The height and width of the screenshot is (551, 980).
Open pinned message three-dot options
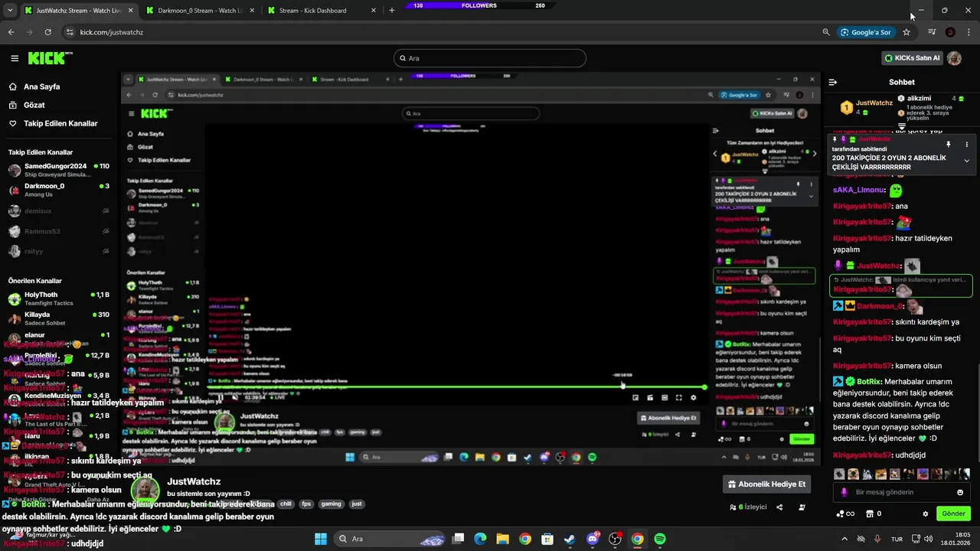966,145
